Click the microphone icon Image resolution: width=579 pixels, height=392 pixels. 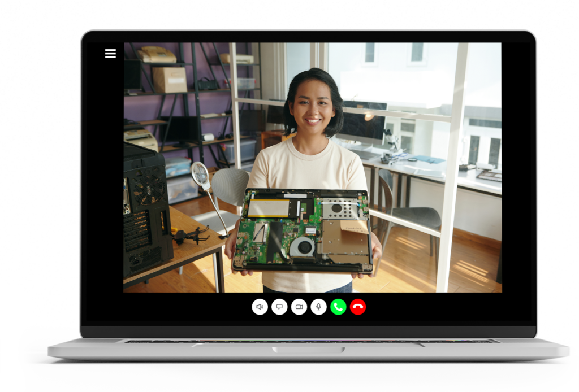point(319,307)
